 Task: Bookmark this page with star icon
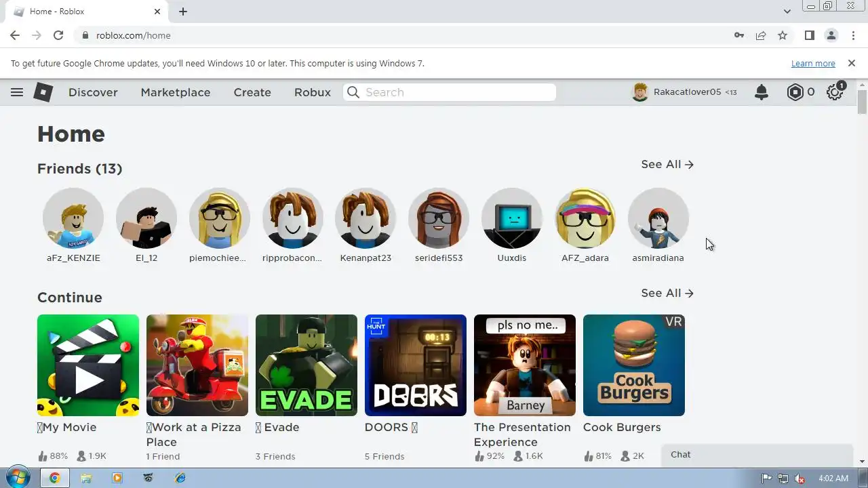pyautogui.click(x=783, y=35)
